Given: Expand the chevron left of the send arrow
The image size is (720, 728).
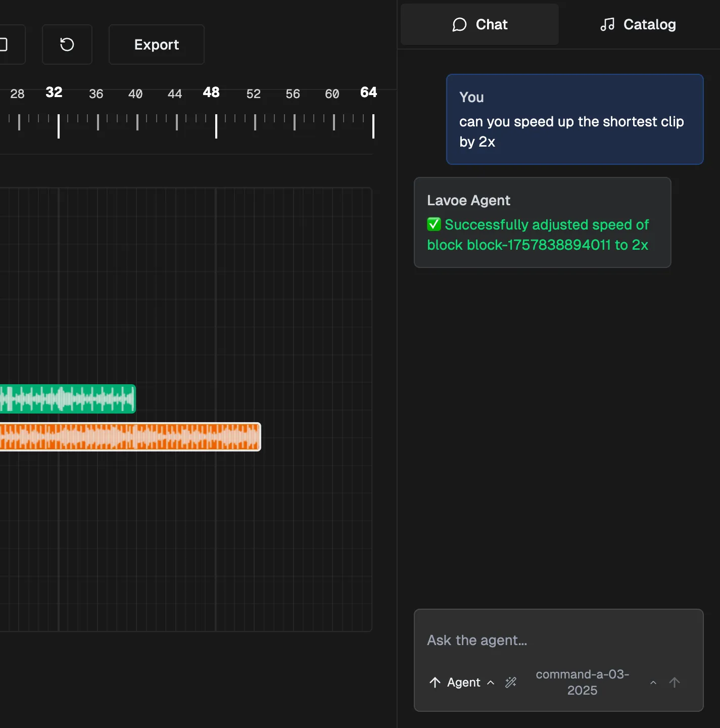Looking at the screenshot, I should [x=653, y=682].
